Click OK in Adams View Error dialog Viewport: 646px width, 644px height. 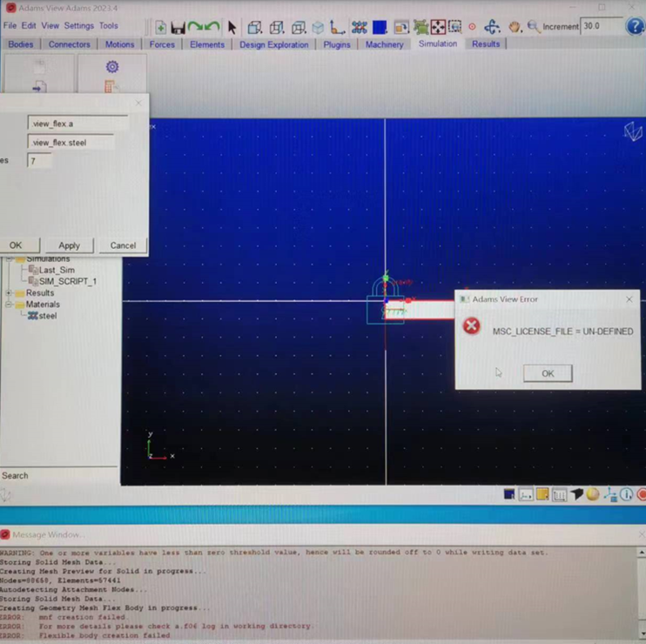point(548,373)
